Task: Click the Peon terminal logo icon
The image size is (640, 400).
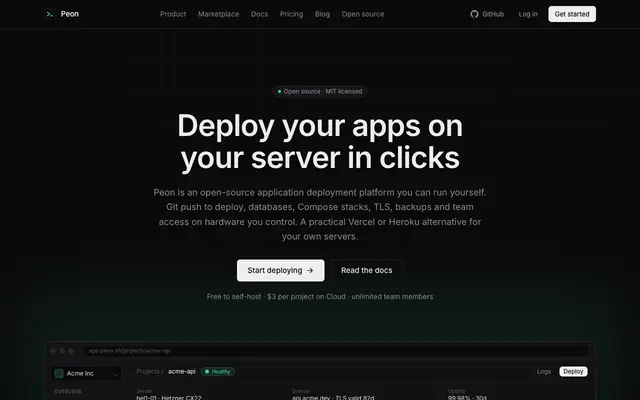Action: coord(49,14)
